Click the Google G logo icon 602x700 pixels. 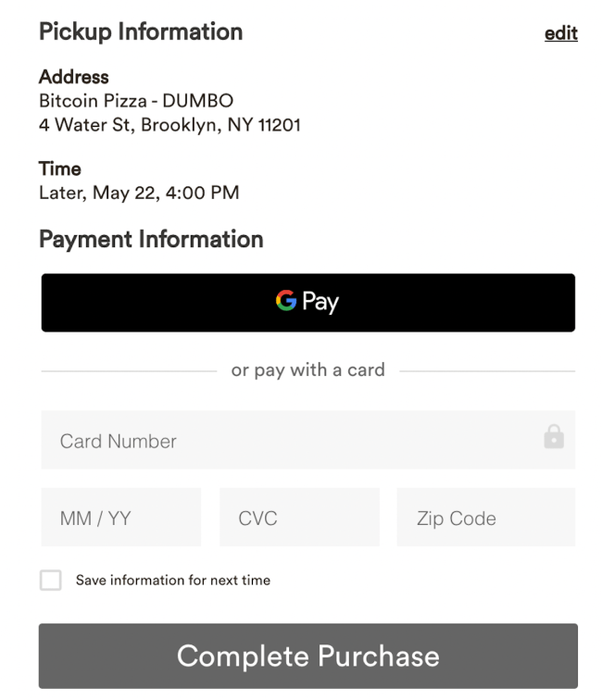tap(285, 301)
